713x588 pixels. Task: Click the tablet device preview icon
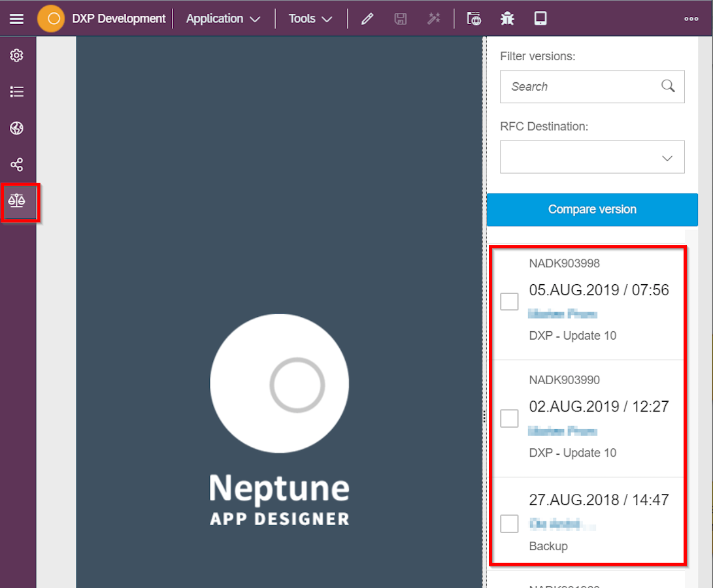click(540, 19)
